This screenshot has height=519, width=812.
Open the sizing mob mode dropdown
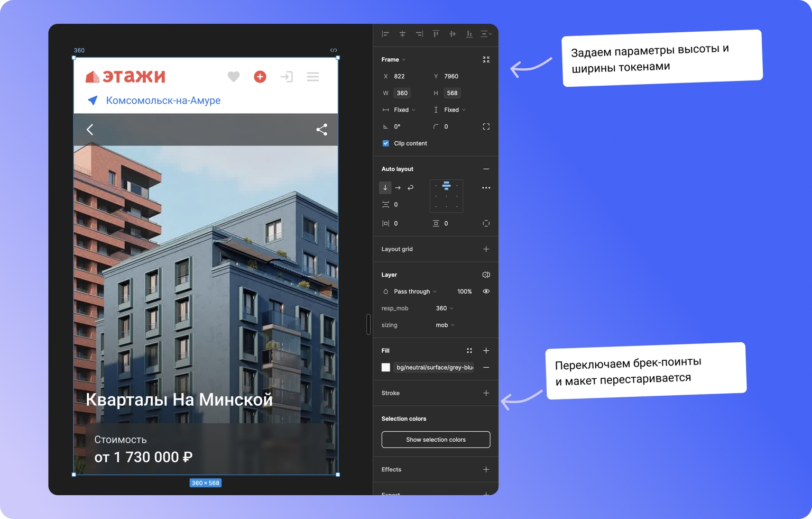click(445, 325)
